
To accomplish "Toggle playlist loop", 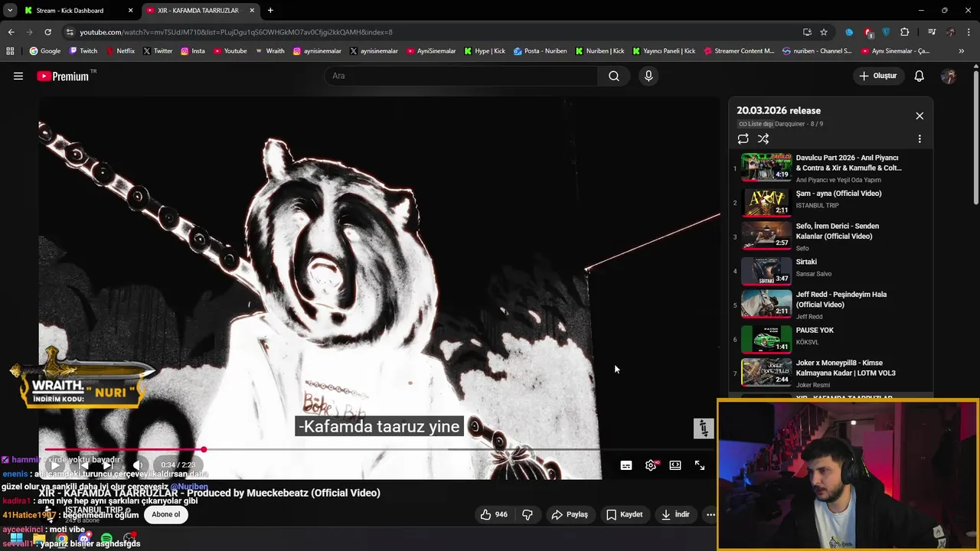I will (743, 139).
